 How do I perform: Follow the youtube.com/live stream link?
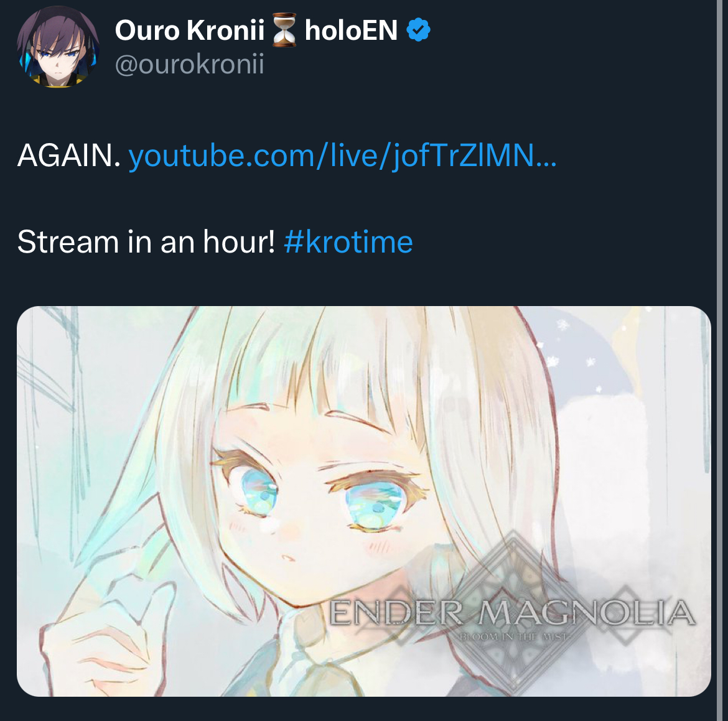click(x=342, y=155)
